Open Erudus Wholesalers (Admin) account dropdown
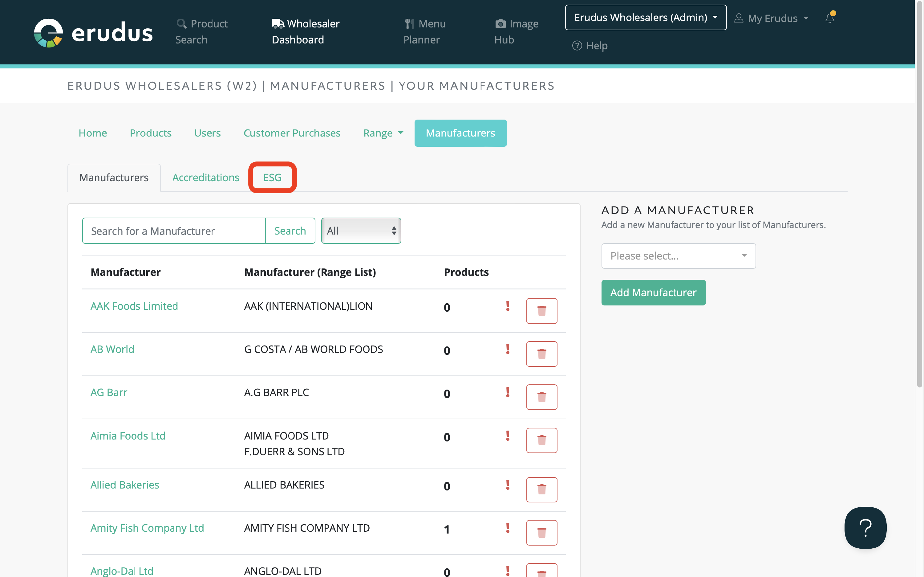 tap(645, 18)
